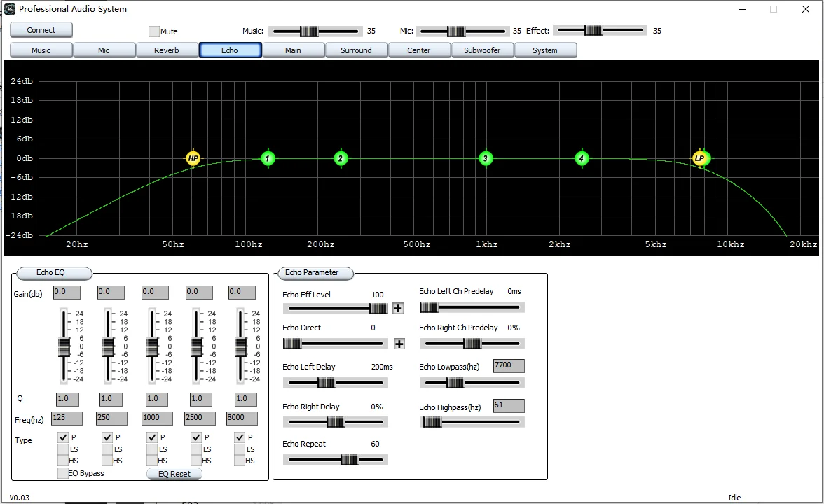Click plus button beside Echo Eff Level
824x504 pixels.
pos(398,308)
